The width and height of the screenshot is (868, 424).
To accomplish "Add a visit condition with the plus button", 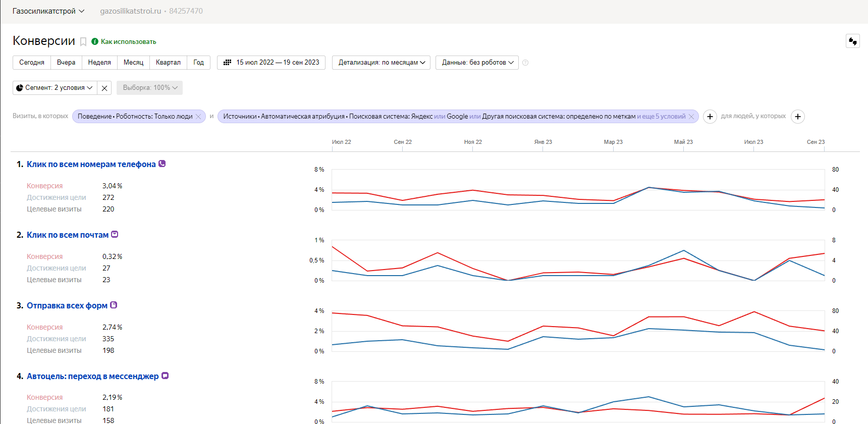I will click(x=710, y=117).
